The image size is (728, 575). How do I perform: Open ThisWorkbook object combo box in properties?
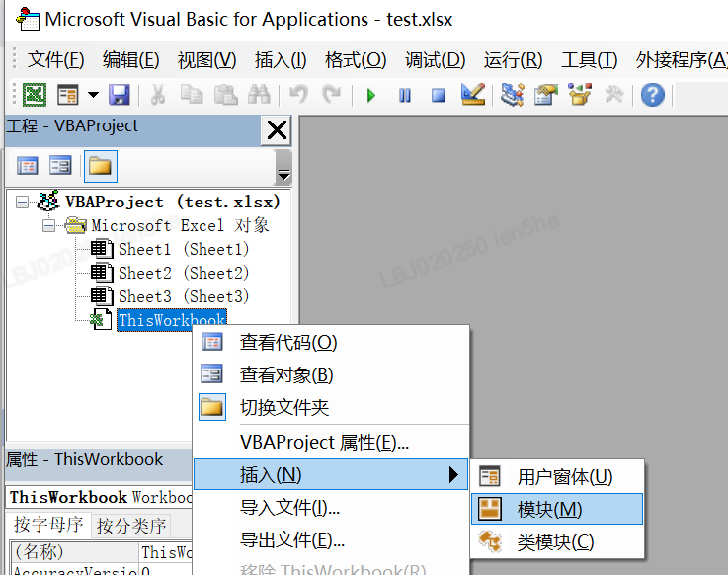[x=100, y=497]
